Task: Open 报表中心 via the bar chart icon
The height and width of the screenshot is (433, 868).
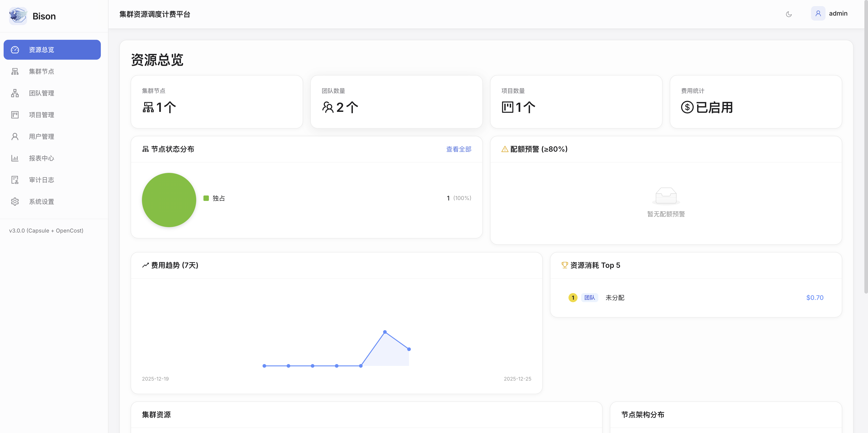Action: point(15,158)
